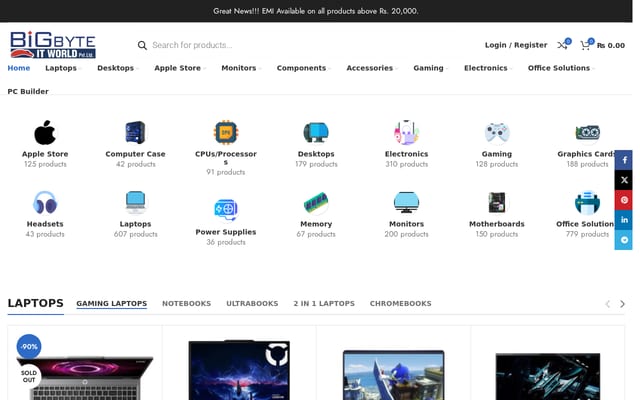This screenshot has height=400, width=640.
Task: Click the search magnifier icon
Action: (142, 45)
